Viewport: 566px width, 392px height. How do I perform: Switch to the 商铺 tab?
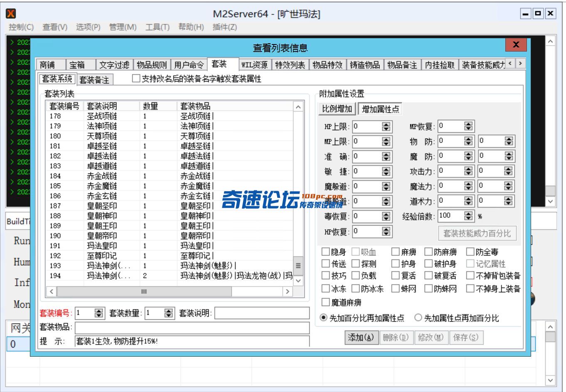click(x=51, y=65)
